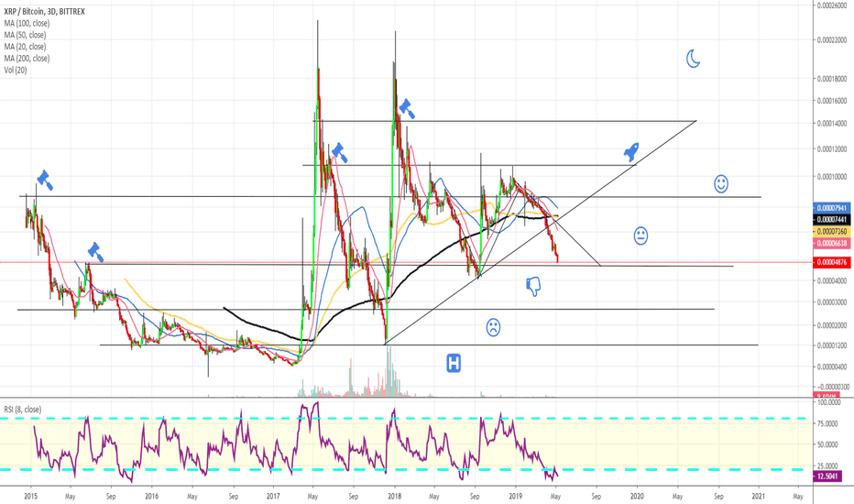
Task: Click the 0.00010000 price axis label
Action: tap(832, 177)
